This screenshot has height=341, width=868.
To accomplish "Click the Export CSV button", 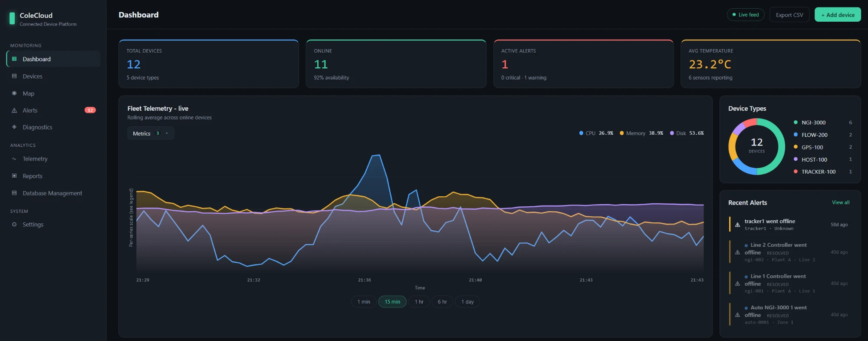I will [x=789, y=15].
